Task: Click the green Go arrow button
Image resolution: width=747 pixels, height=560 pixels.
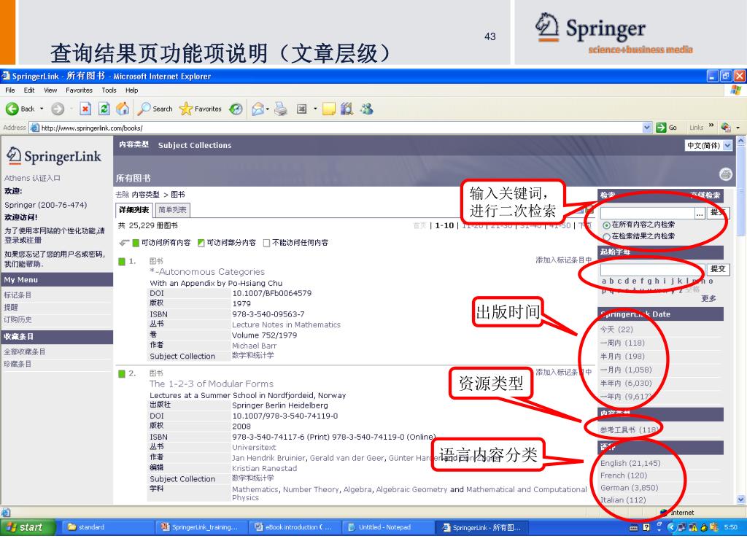Action: (x=661, y=128)
